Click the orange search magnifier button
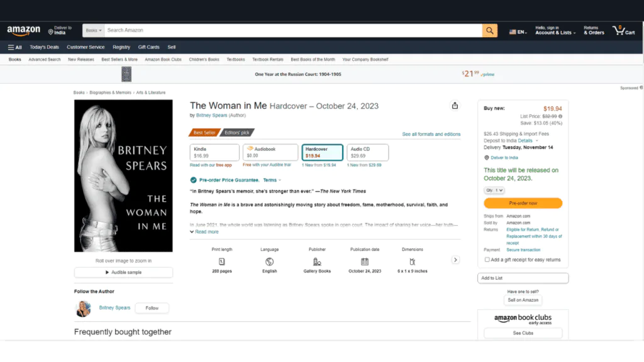644x362 pixels. pos(489,30)
